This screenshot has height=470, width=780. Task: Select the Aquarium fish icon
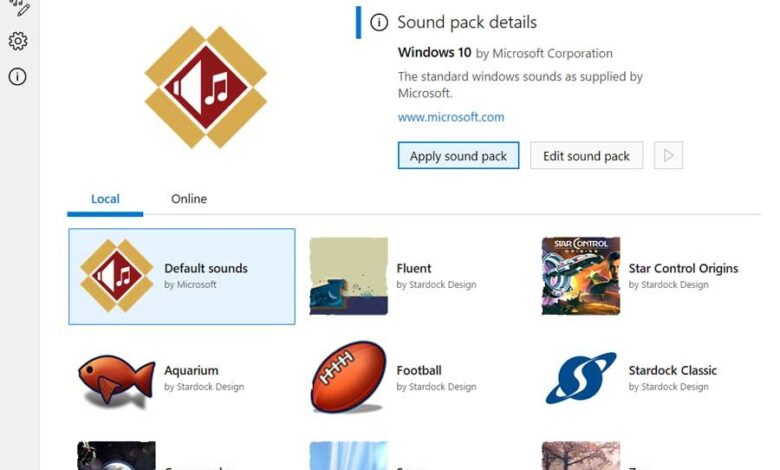point(116,379)
